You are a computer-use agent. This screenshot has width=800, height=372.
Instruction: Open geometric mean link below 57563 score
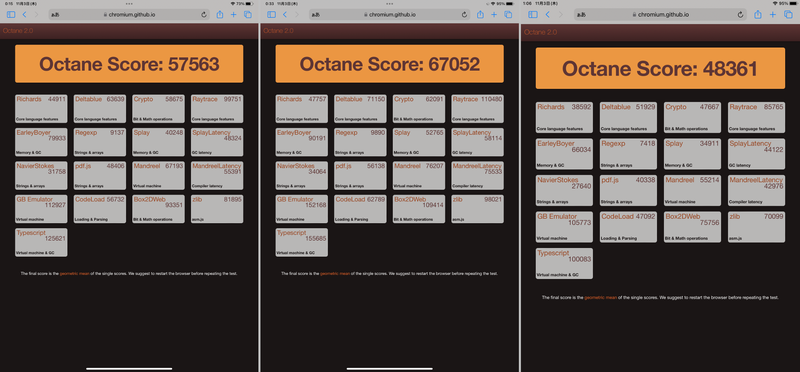pos(74,274)
